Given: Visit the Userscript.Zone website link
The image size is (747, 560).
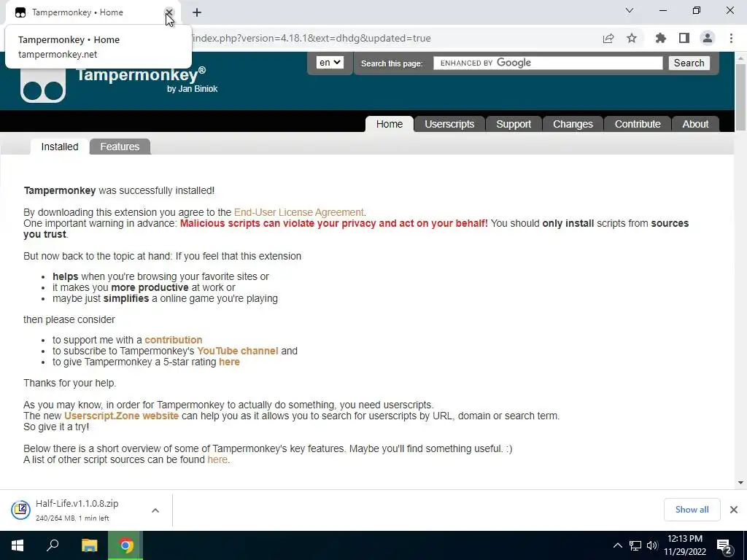Looking at the screenshot, I should [122, 416].
